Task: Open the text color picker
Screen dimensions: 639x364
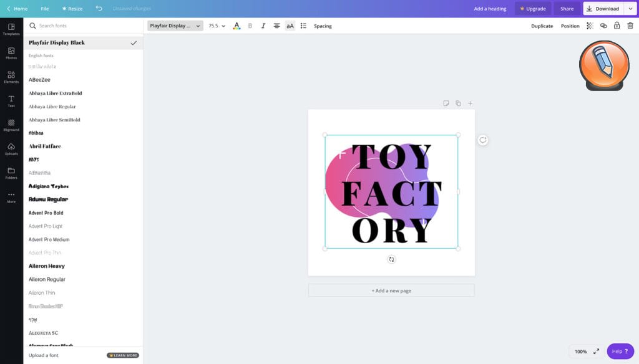Action: coord(237,26)
